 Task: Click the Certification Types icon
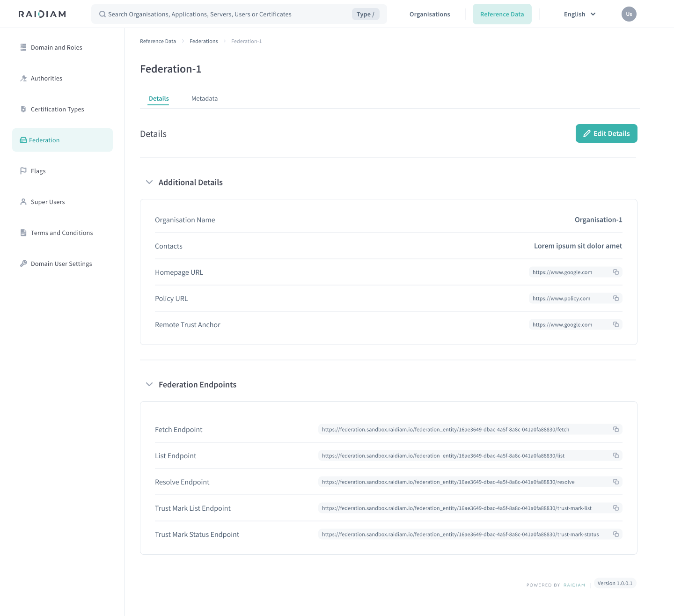pos(23,109)
